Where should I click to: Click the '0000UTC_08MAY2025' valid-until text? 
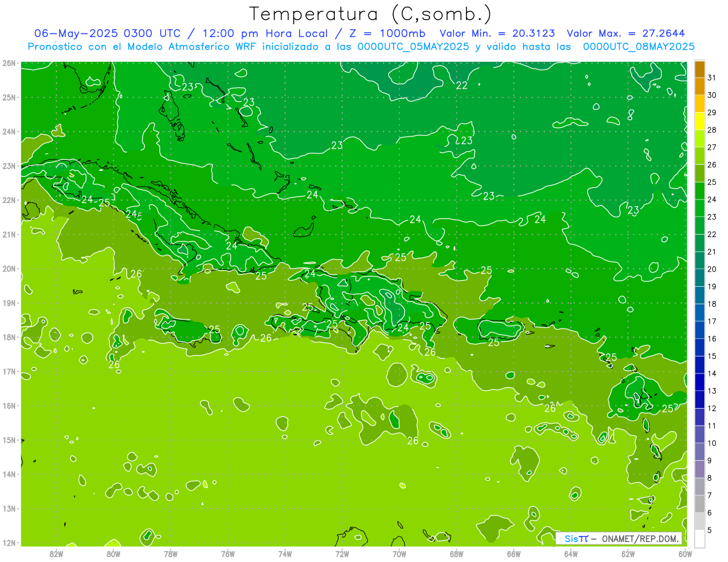pos(639,46)
